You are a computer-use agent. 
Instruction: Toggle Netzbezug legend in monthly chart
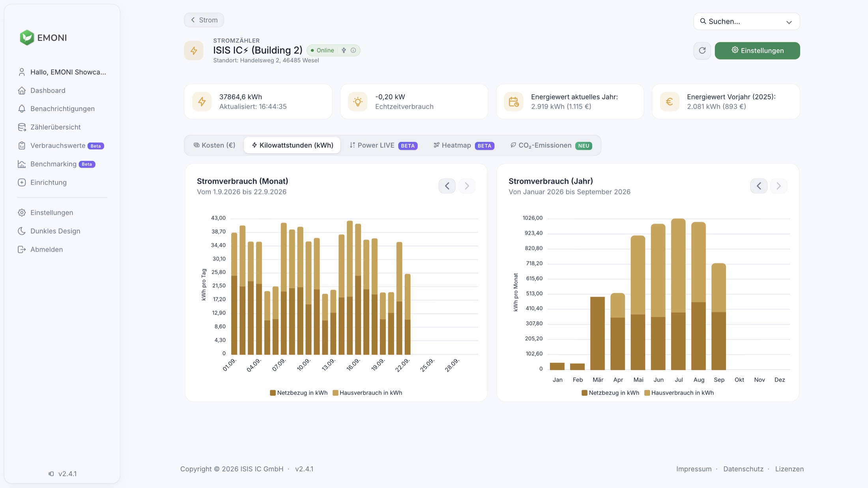(x=299, y=393)
